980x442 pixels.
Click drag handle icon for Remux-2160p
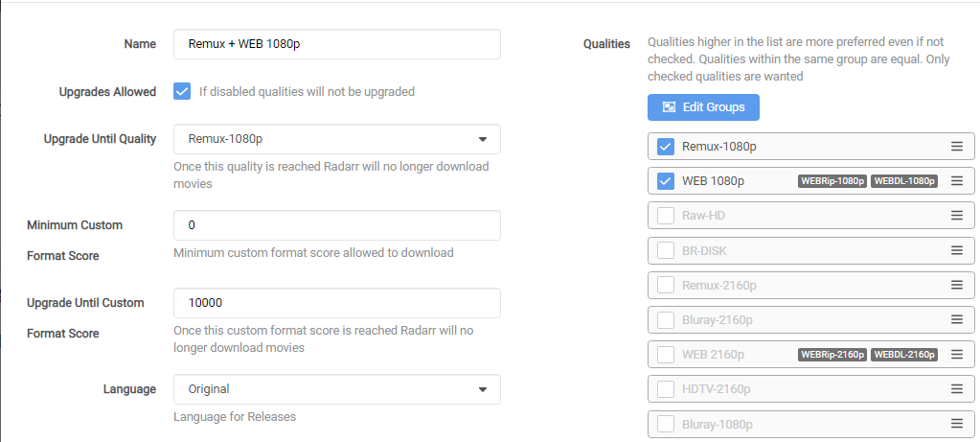coord(956,285)
